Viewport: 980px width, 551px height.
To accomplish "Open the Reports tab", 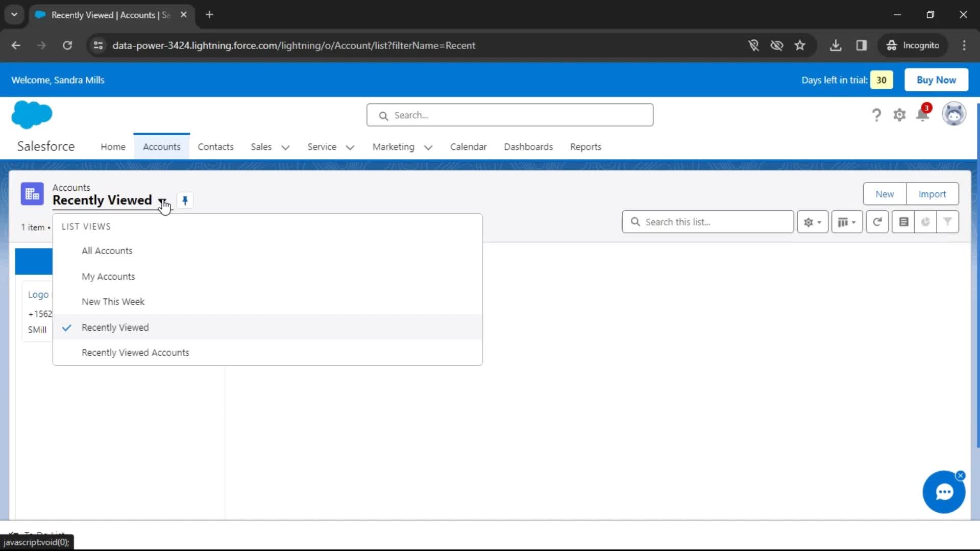I will [585, 147].
